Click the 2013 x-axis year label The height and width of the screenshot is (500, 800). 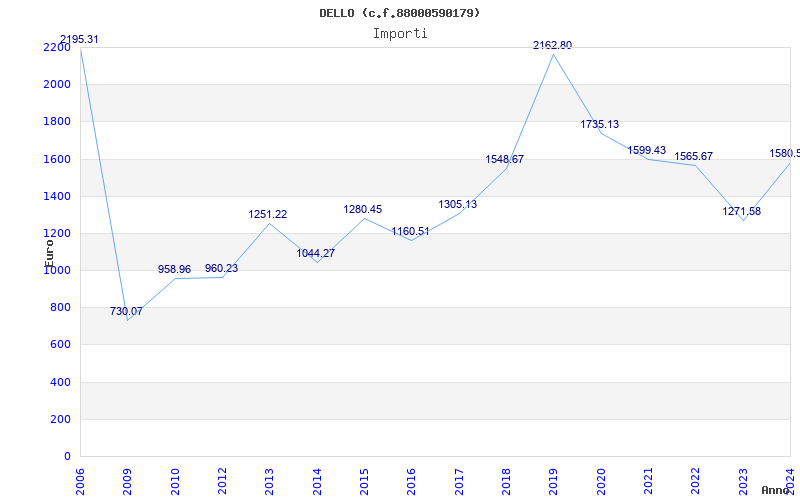tap(270, 479)
